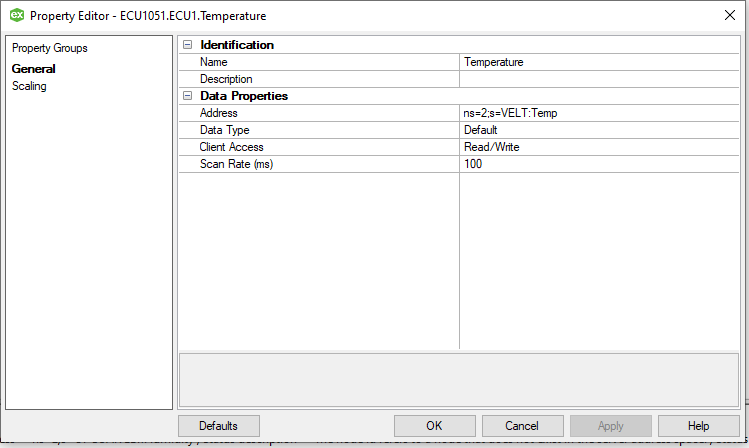The height and width of the screenshot is (448, 749).
Task: Switch to the Scaling property group
Action: 29,86
